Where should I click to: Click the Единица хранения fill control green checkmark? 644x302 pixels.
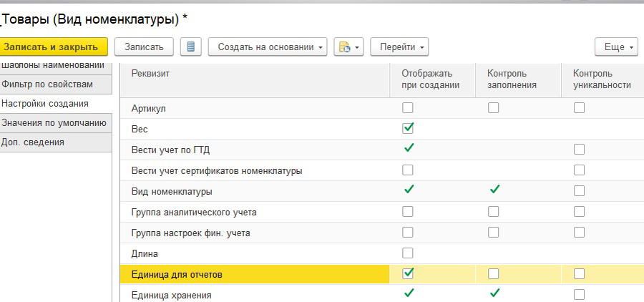(494, 293)
